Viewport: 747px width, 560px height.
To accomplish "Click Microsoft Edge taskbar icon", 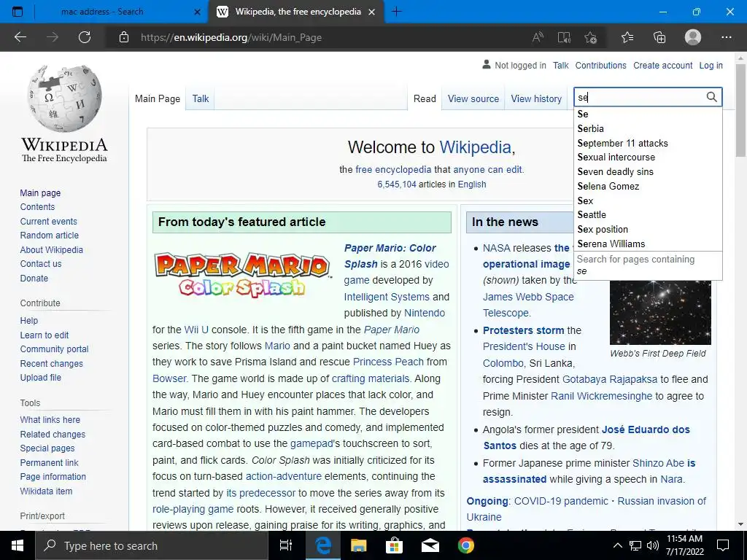I will 323,545.
